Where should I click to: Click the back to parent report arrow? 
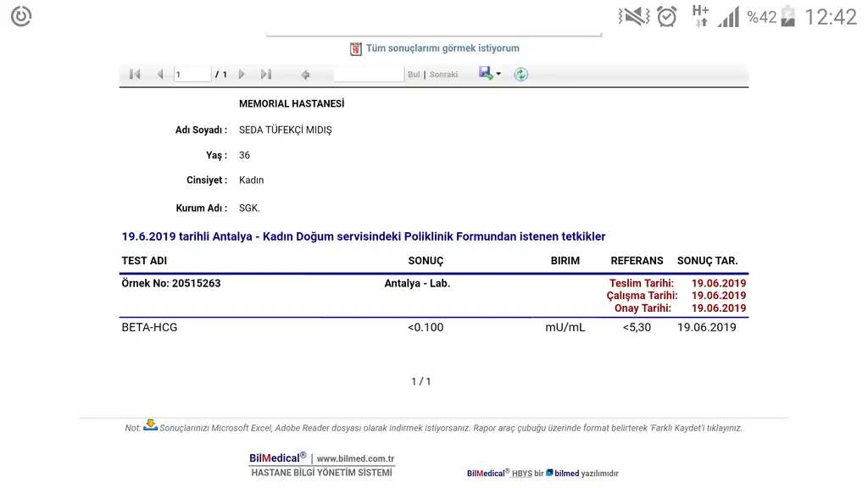305,75
